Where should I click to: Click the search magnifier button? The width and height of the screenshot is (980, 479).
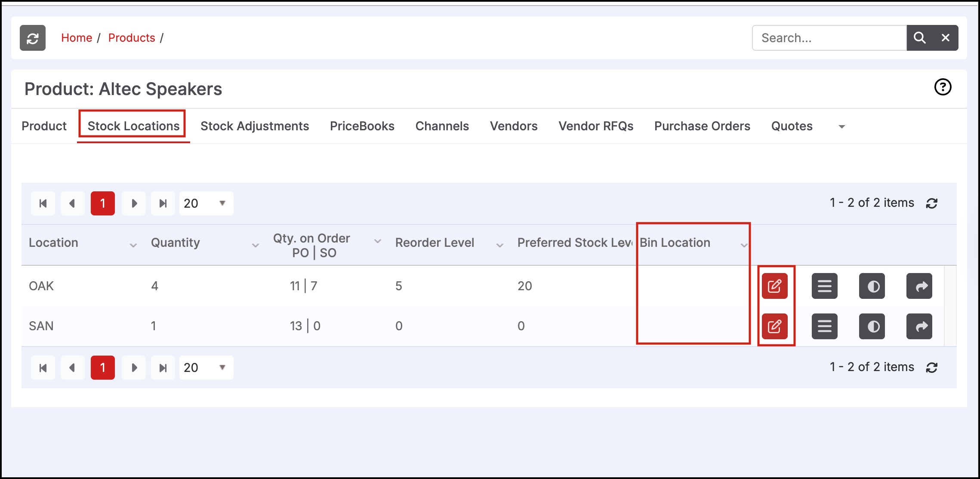pos(919,38)
